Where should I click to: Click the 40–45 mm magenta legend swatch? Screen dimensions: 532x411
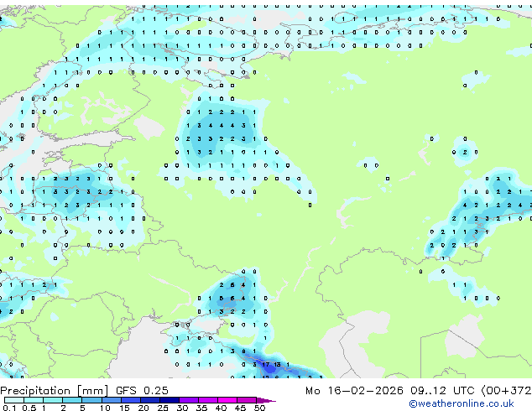pyautogui.click(x=227, y=400)
